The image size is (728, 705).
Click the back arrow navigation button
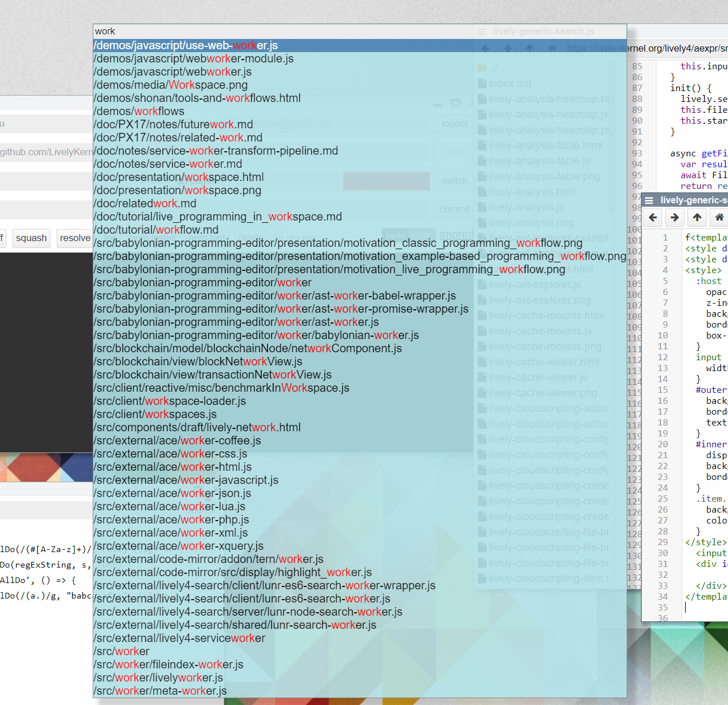click(x=653, y=218)
